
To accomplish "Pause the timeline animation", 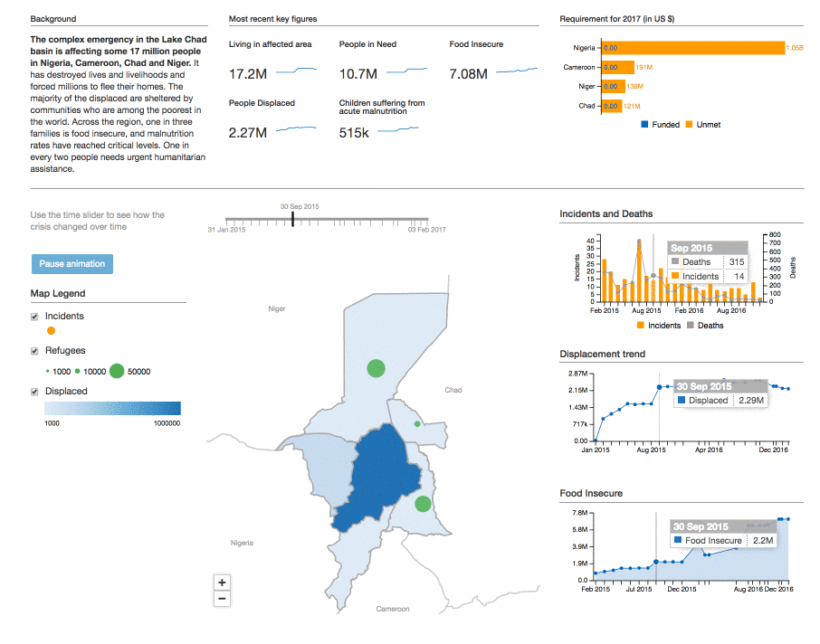I will click(72, 264).
